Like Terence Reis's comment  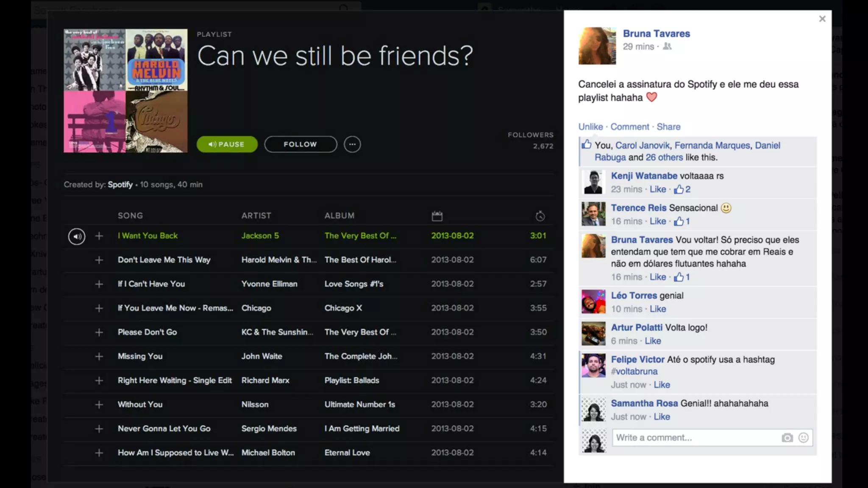(x=658, y=221)
